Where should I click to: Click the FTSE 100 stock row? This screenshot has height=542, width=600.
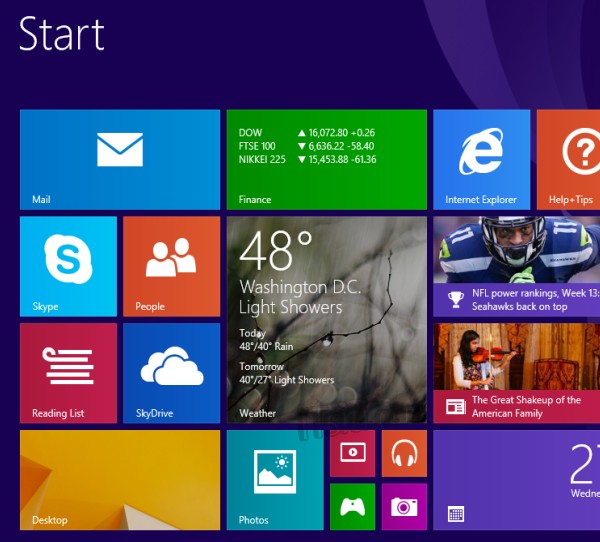click(307, 146)
